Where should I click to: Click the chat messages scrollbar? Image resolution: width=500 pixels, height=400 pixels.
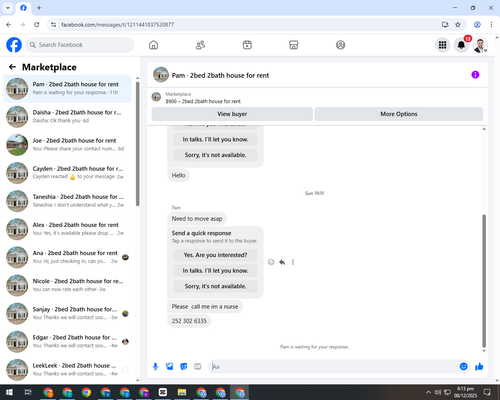click(484, 281)
